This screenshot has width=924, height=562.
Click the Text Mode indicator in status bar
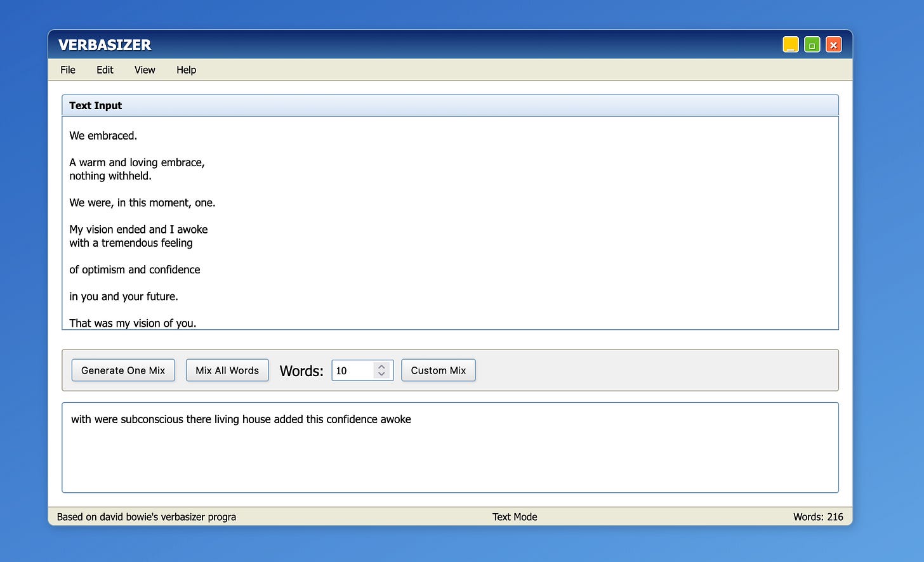515,517
